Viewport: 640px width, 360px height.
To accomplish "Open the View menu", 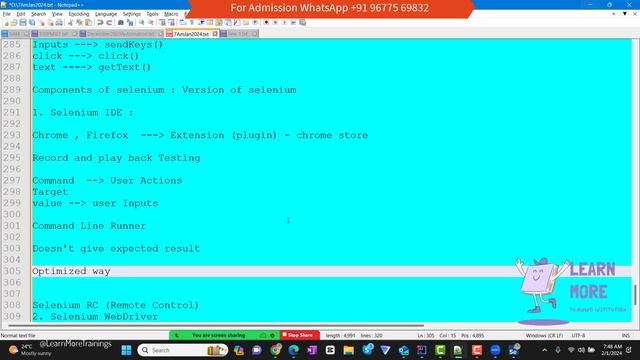I will [x=57, y=14].
